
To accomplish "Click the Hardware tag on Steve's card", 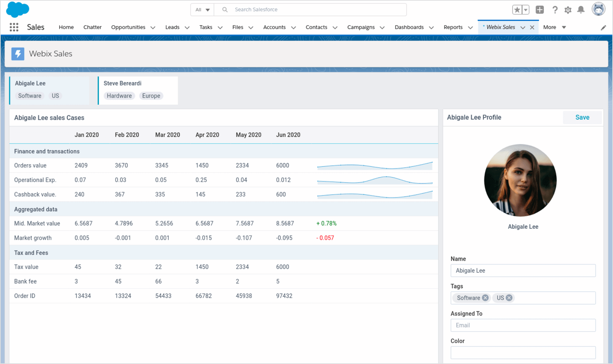I will pos(119,96).
